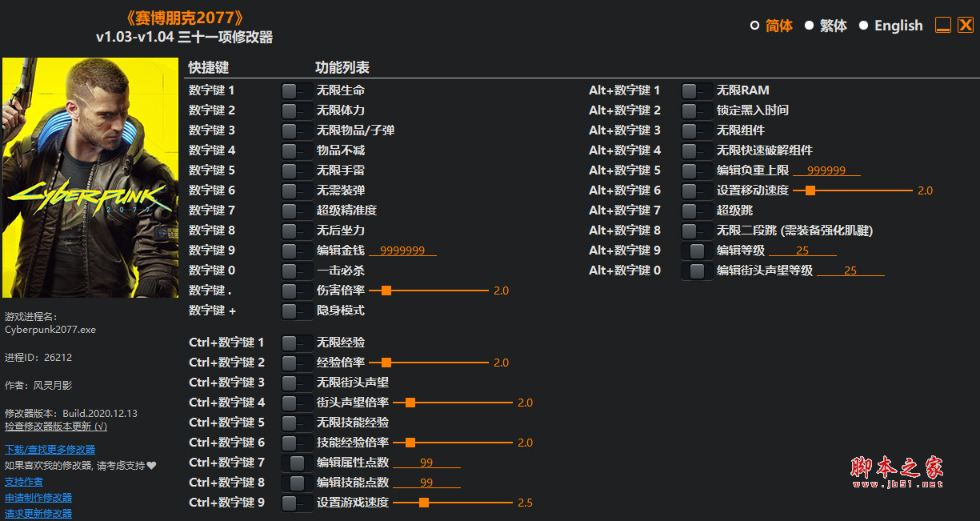Select 繁体 language radio button
This screenshot has height=521, width=980.
[809, 26]
